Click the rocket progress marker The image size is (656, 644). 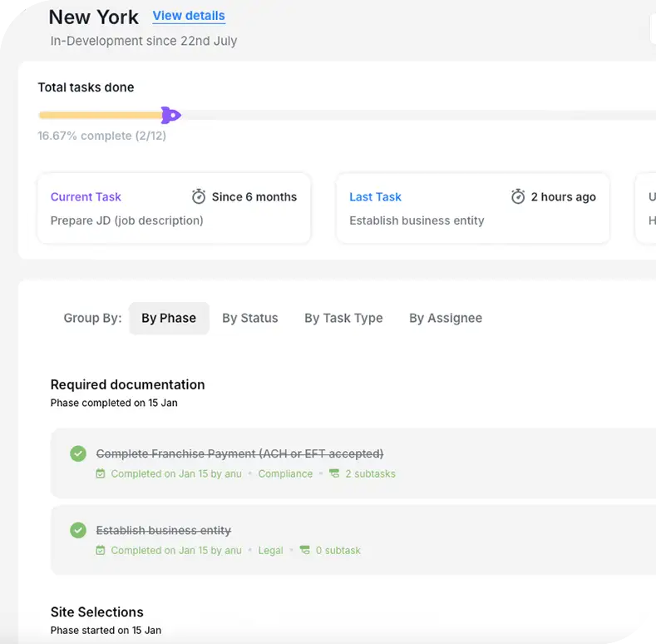(x=170, y=115)
